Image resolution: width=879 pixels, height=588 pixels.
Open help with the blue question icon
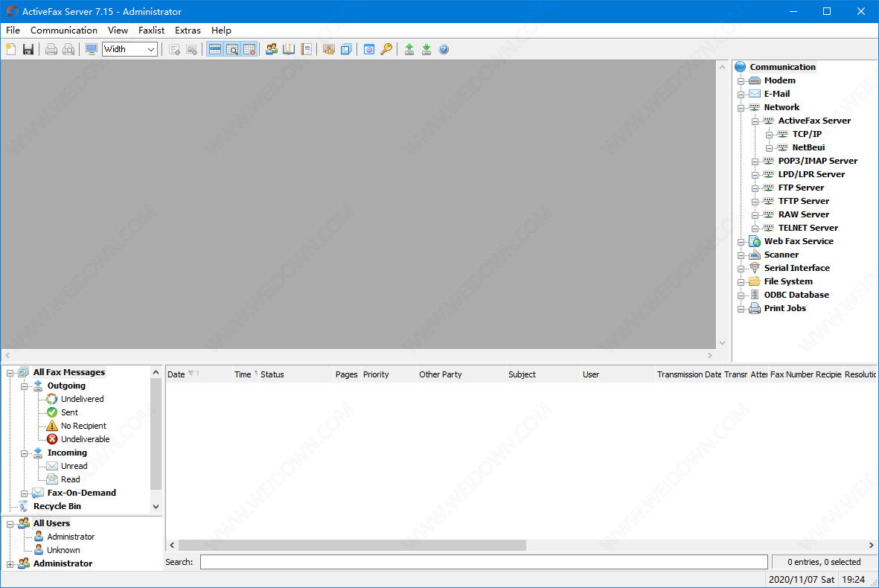pos(444,49)
